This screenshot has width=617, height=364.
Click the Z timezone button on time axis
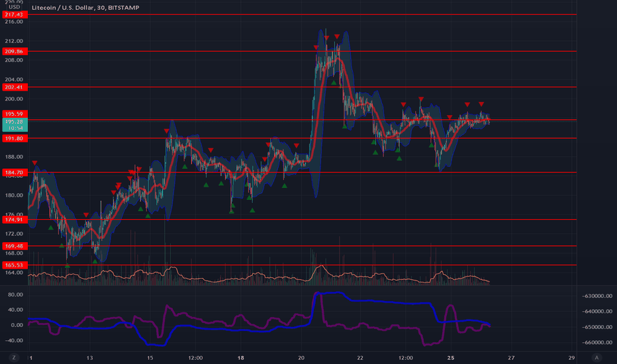coord(14,357)
